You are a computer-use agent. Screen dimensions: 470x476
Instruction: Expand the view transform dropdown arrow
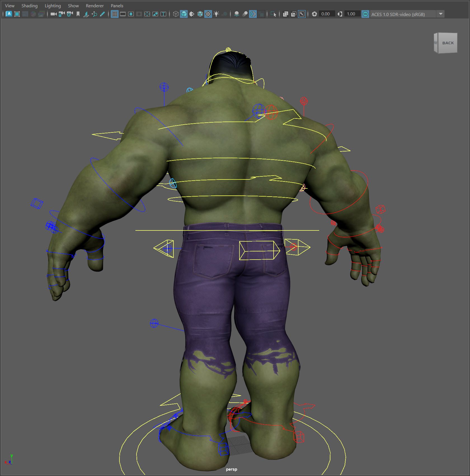[441, 14]
